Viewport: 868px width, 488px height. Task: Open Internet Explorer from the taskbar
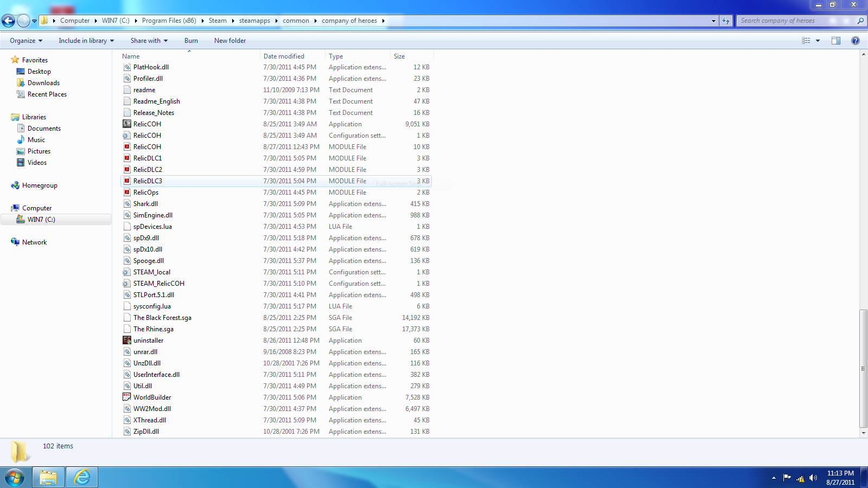tap(82, 478)
